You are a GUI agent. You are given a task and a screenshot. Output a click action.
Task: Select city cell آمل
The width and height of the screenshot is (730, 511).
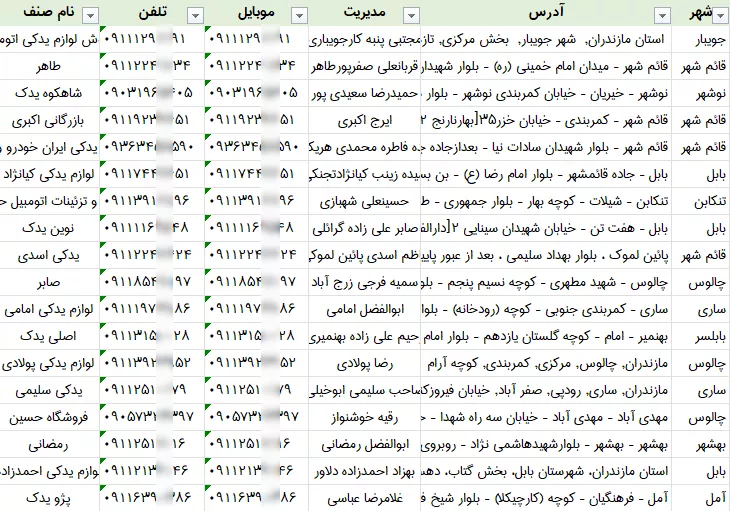tap(701, 498)
